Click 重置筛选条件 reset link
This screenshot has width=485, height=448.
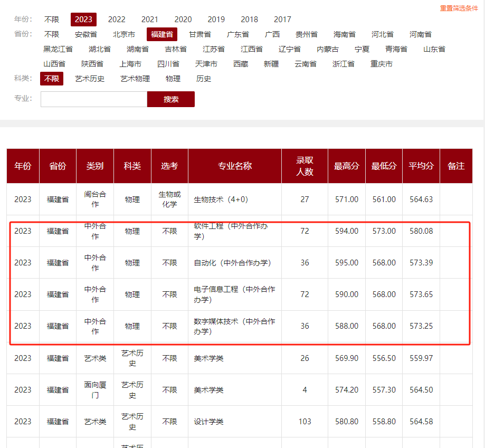(x=459, y=8)
